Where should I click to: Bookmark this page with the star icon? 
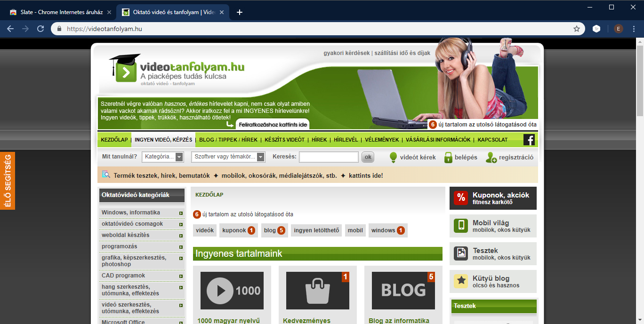click(x=576, y=29)
